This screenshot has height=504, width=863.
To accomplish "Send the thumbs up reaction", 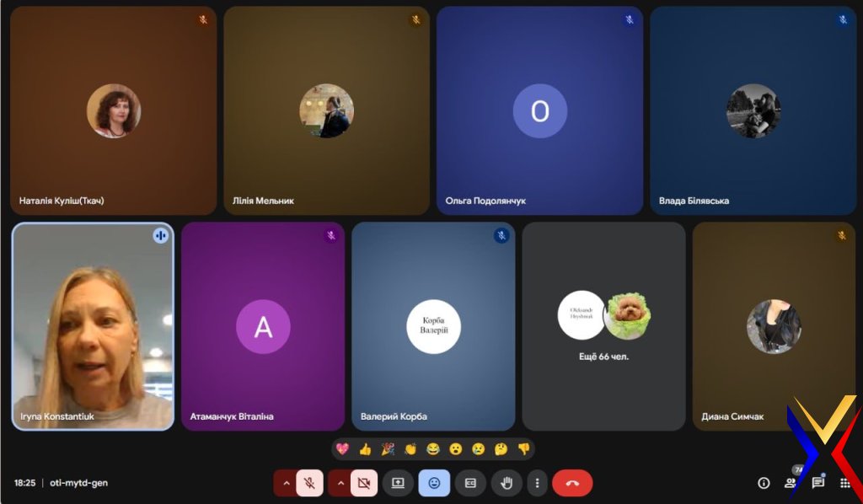I will (365, 449).
